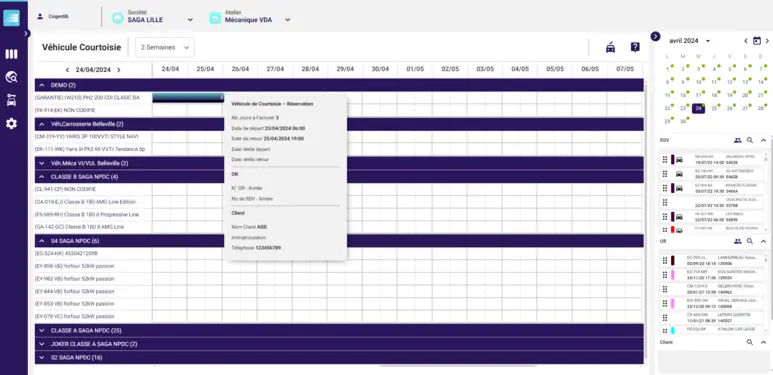Expand the S2 SAGA NPDC (16) group
The image size is (773, 375).
point(41,357)
